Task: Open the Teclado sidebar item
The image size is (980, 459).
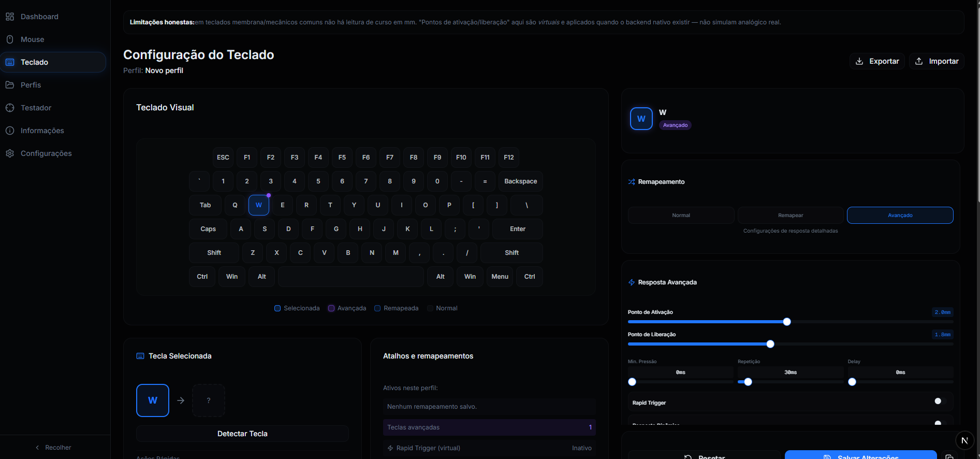Action: (53, 62)
